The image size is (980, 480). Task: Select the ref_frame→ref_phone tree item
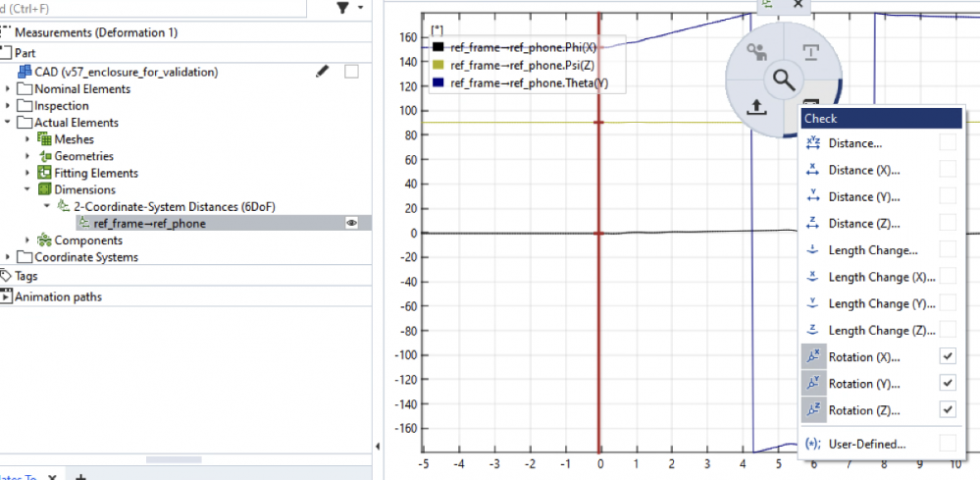coord(149,224)
